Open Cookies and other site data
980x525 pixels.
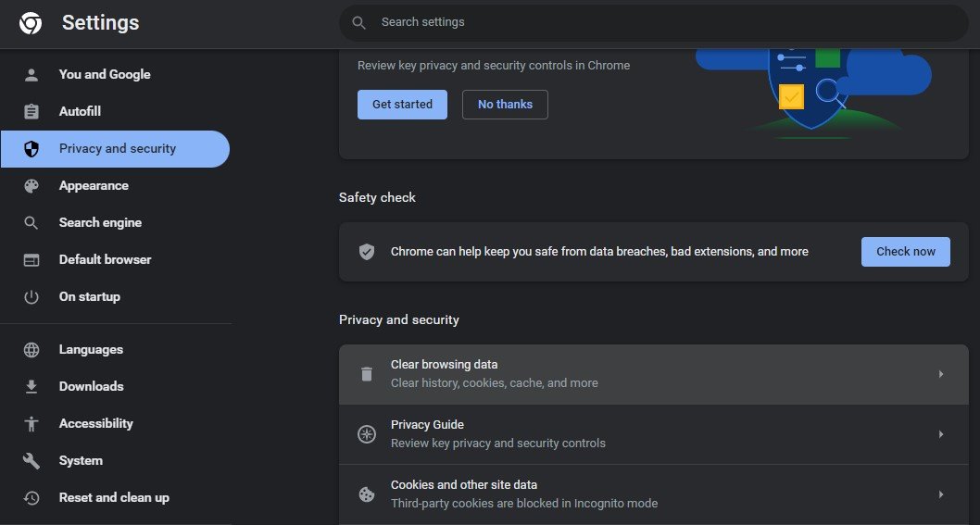coord(654,494)
